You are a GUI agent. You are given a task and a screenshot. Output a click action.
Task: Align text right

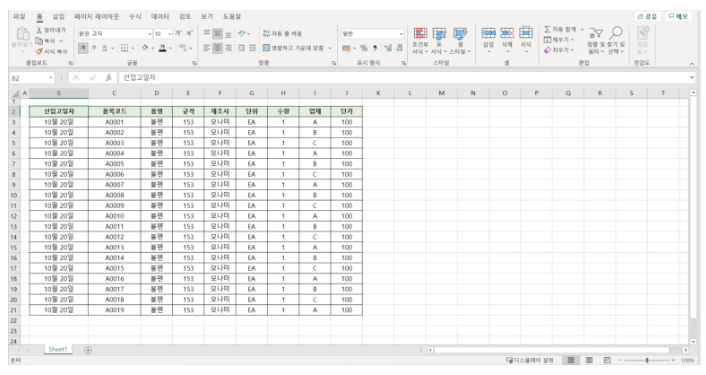tap(228, 48)
